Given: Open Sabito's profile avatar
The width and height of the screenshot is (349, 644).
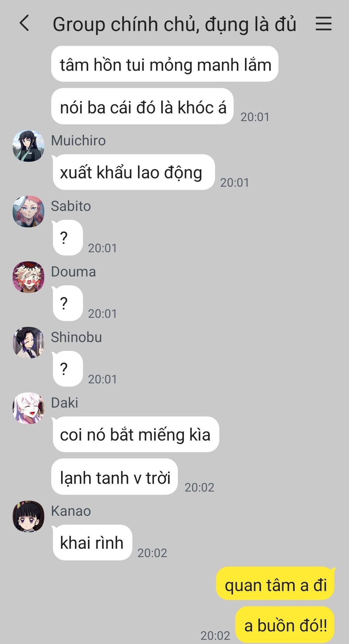Looking at the screenshot, I should pyautogui.click(x=29, y=212).
